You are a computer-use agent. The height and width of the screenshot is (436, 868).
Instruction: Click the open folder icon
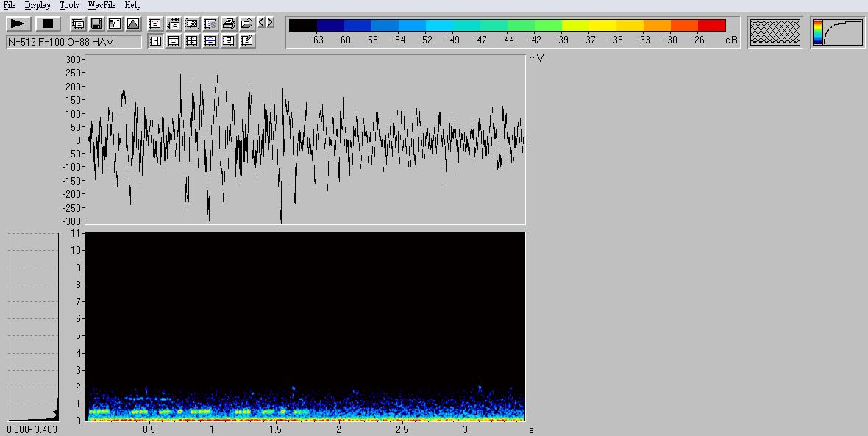(247, 24)
